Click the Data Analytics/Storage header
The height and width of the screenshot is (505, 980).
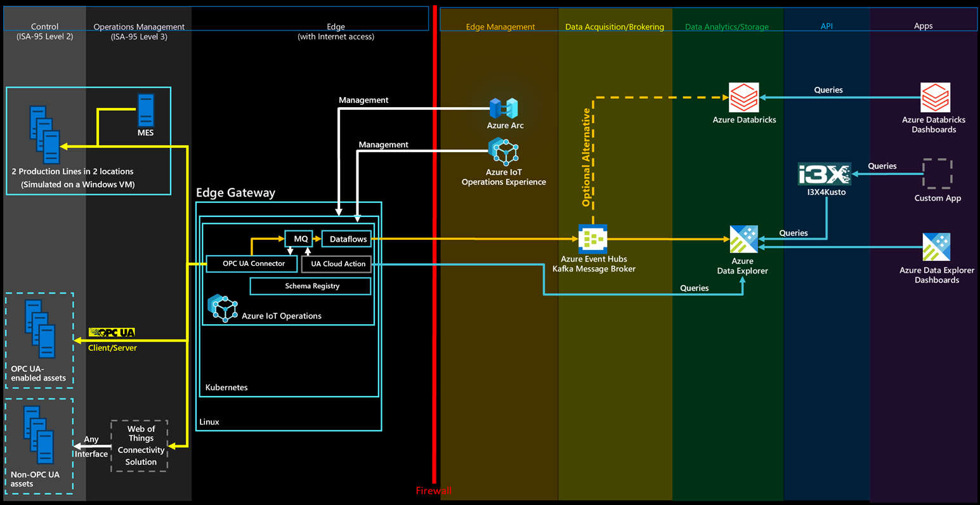[727, 27]
